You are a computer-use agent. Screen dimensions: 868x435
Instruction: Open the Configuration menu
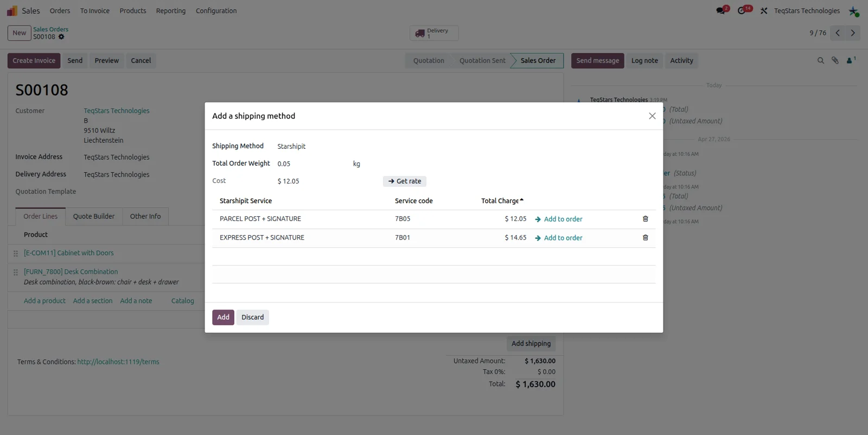pyautogui.click(x=216, y=11)
